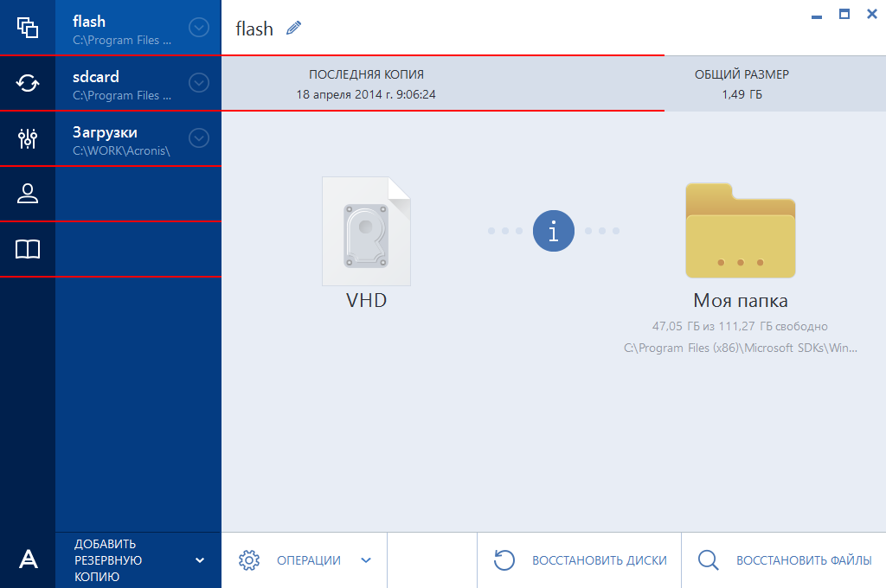The image size is (886, 588).
Task: Show backup info via blue 'i' icon
Action: coord(554,231)
